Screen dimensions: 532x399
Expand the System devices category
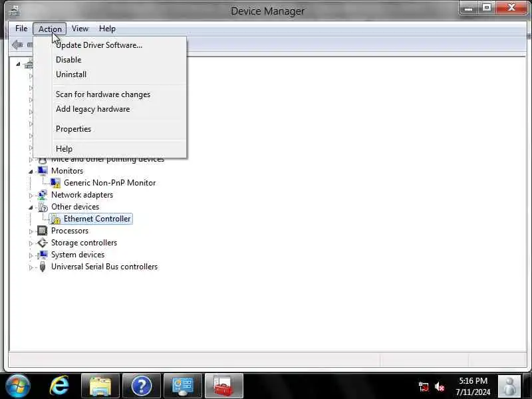click(x=31, y=255)
